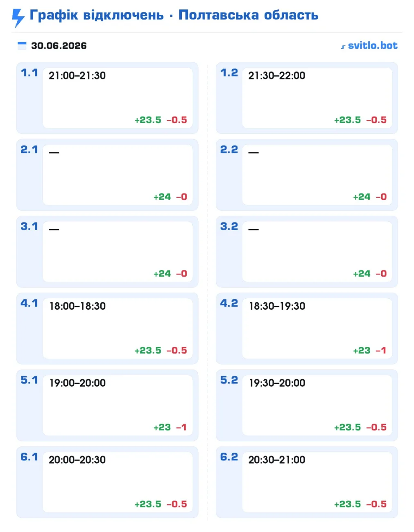Click the lightning bolt logo icon

pos(18,18)
